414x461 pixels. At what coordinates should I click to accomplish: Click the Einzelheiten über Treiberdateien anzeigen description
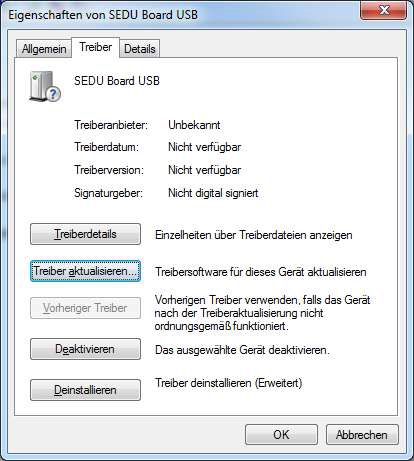(x=254, y=235)
